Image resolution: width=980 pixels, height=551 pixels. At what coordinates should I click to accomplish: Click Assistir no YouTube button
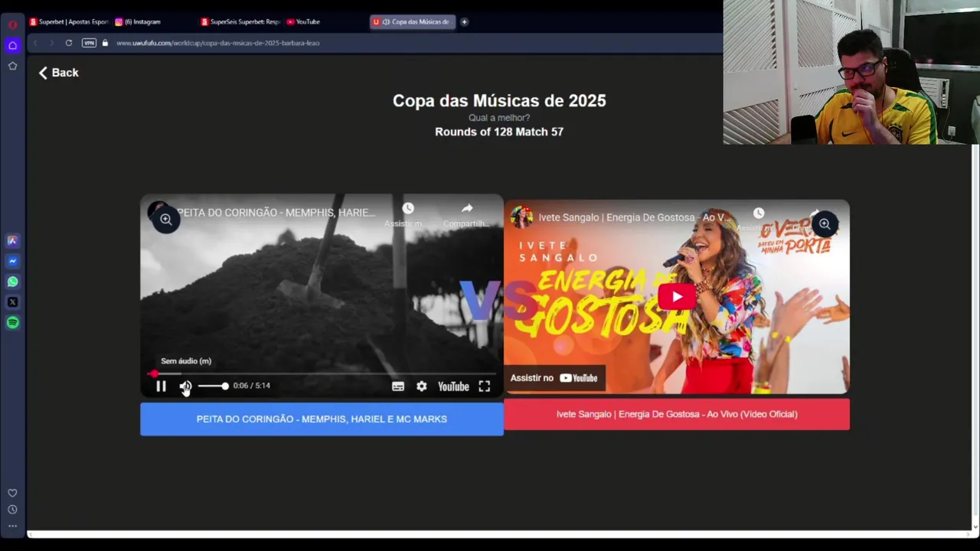pos(554,378)
